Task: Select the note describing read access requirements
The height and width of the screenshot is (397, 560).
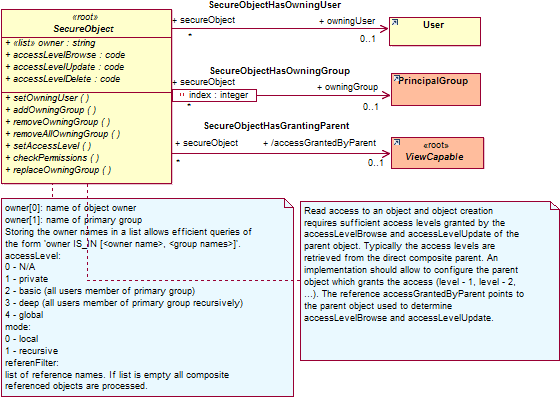Action: 430,281
